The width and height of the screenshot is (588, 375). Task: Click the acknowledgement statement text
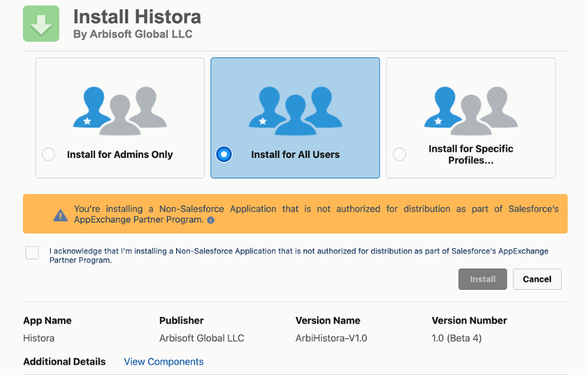tap(299, 255)
